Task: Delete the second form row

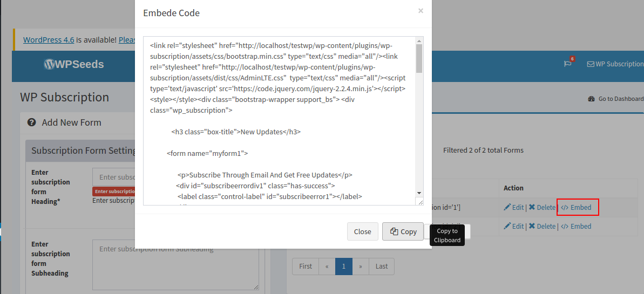Action: click(542, 226)
